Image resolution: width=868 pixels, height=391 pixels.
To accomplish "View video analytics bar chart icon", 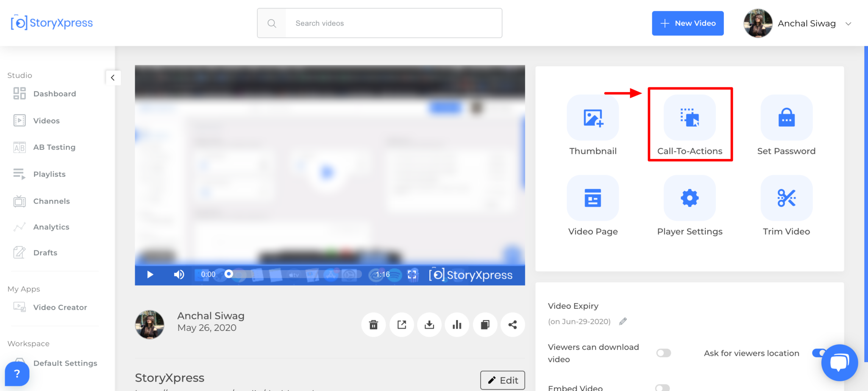I will coord(457,325).
